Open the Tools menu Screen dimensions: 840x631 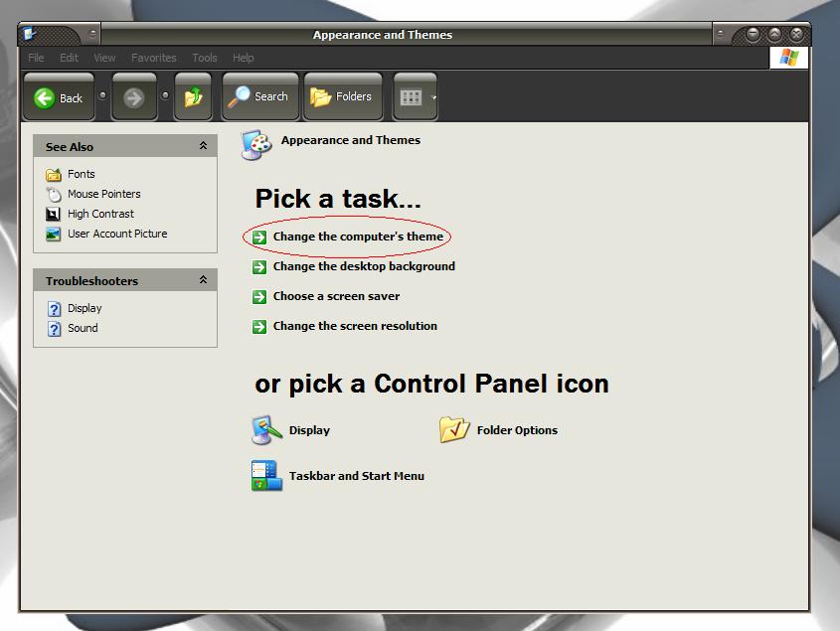(x=205, y=58)
